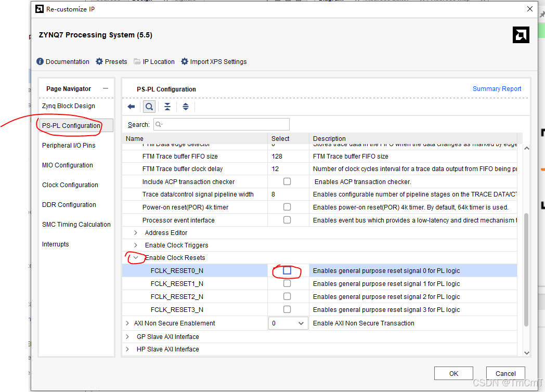
Task: Select the FCLK_RESET3_N row name
Action: click(x=177, y=310)
